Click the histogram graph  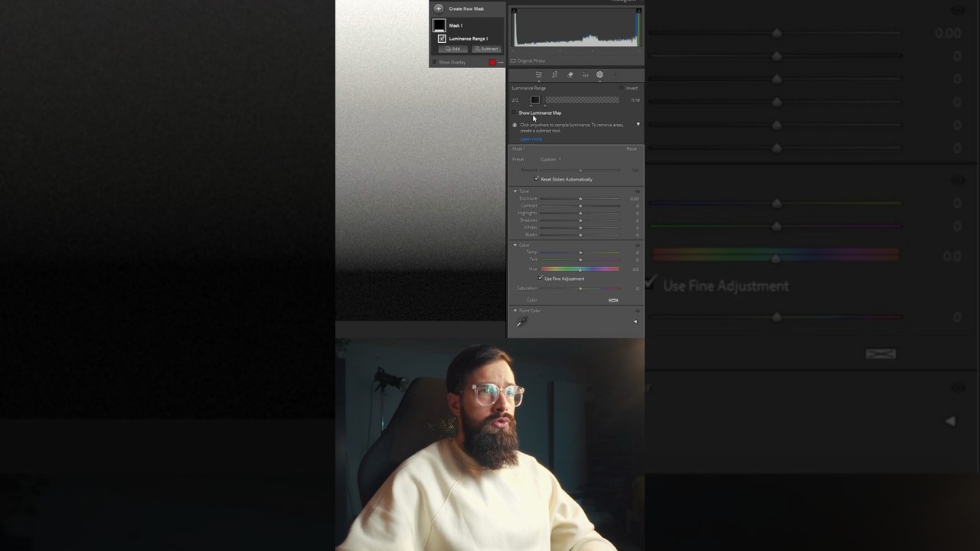pos(576,28)
